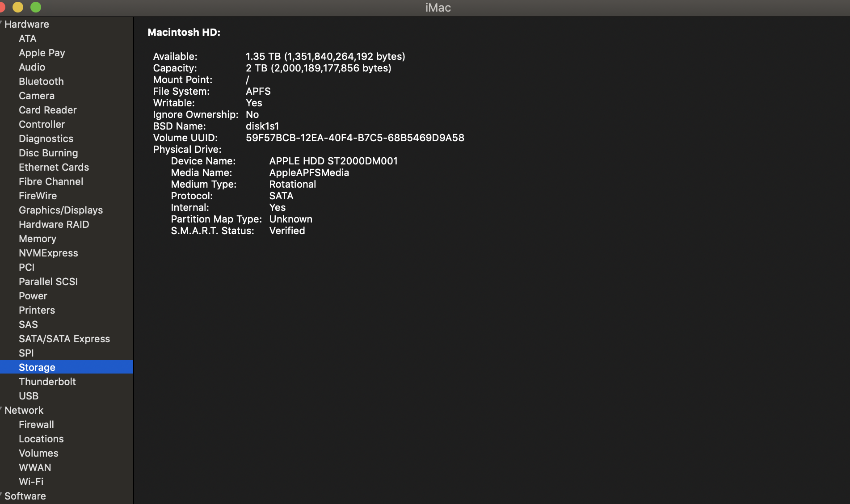Open Card Reader details
The image size is (850, 504).
click(x=48, y=110)
